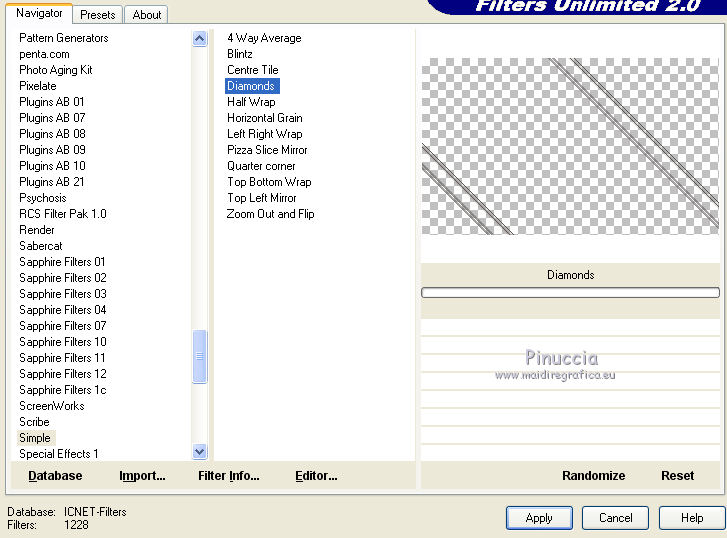Select Sapphire Filters 10 category
The height and width of the screenshot is (538, 727).
tap(63, 342)
